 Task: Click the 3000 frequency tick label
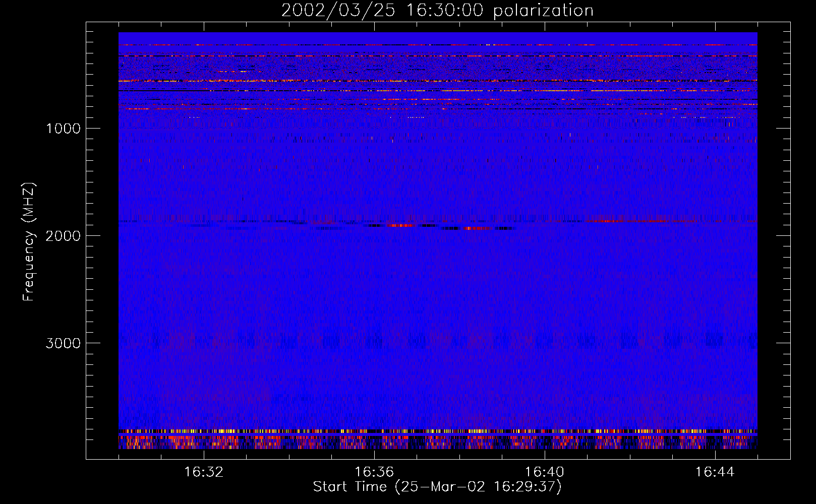(63, 343)
